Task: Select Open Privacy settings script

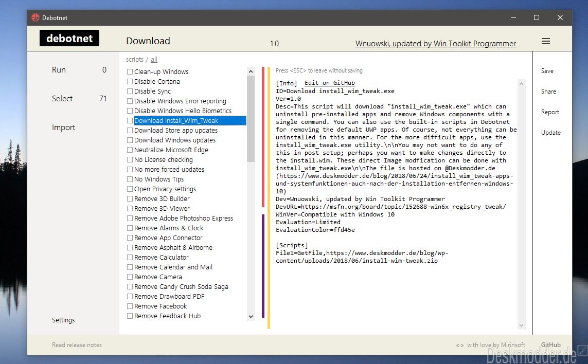Action: click(x=165, y=189)
